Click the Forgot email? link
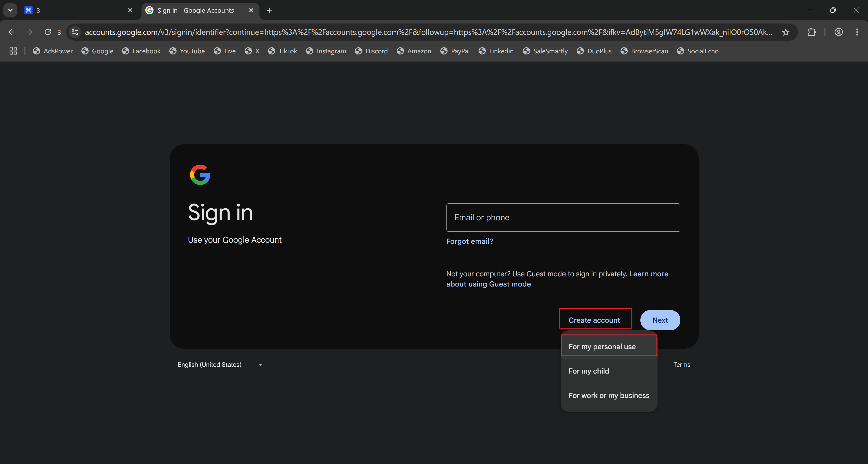 [x=469, y=241]
